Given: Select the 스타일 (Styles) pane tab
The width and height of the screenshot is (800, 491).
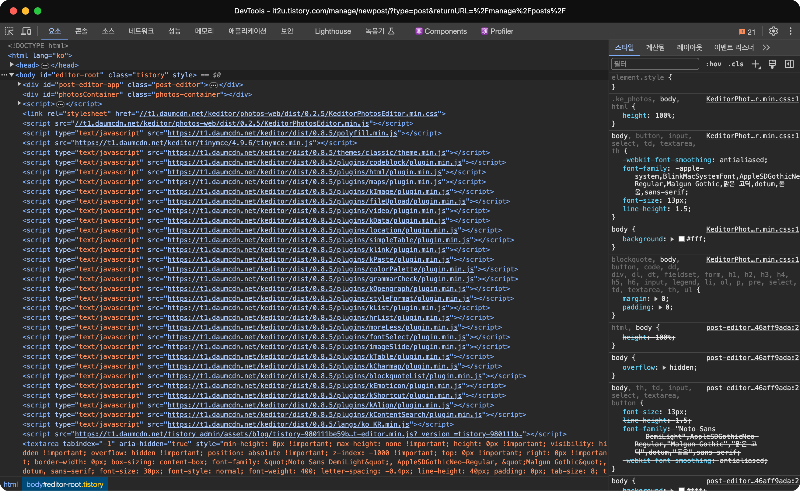Looking at the screenshot, I should [623, 47].
